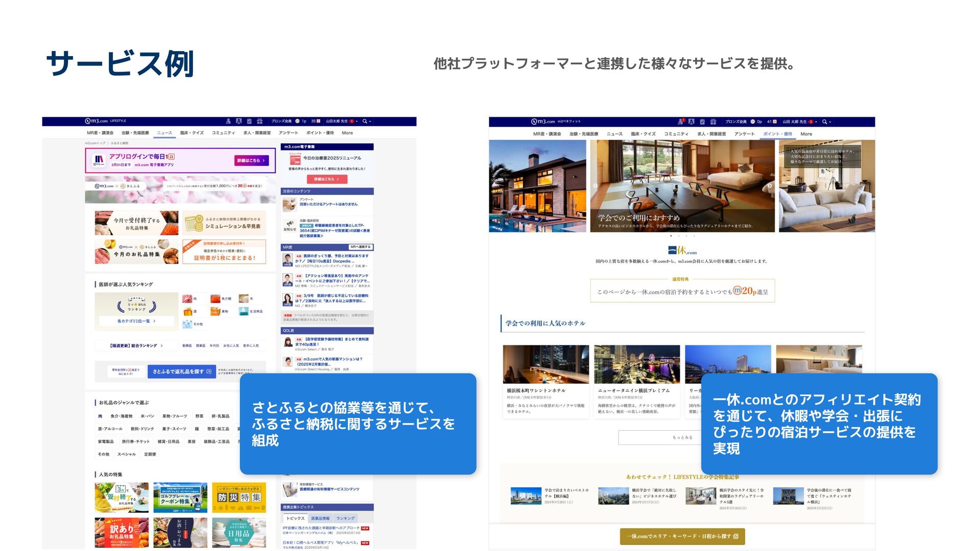Click the MRへ連絡する button
980x551 pixels.
(x=360, y=247)
